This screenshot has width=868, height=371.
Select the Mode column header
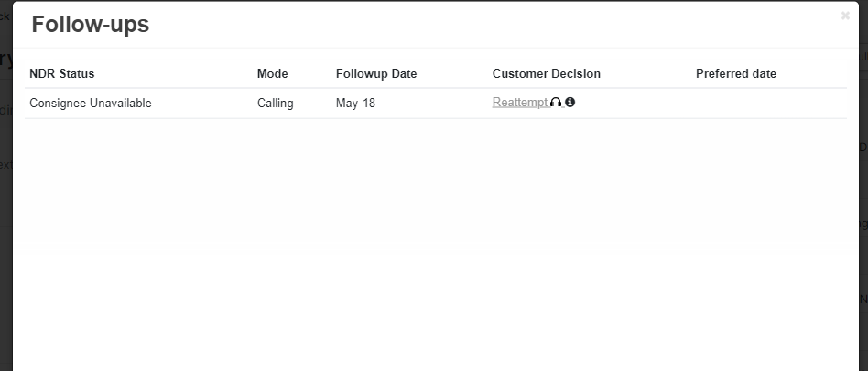pyautogui.click(x=272, y=73)
